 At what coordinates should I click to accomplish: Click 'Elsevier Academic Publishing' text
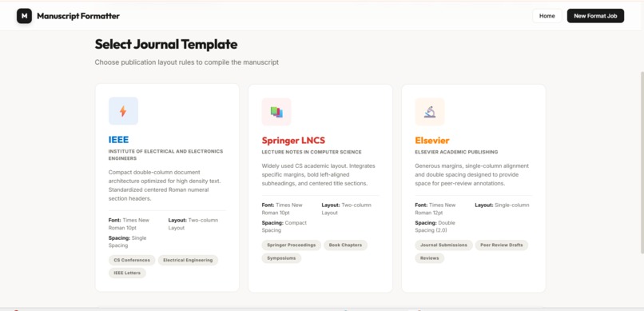pos(456,152)
